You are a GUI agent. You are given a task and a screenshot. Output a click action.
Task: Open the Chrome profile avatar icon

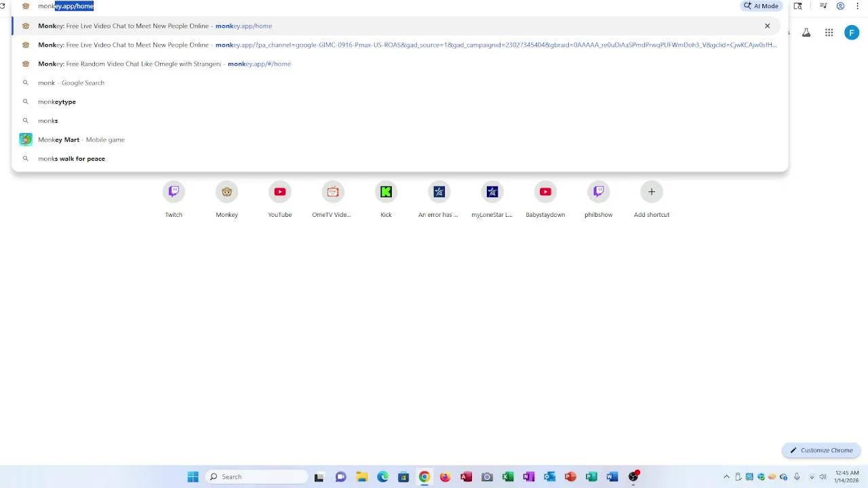coord(841,6)
